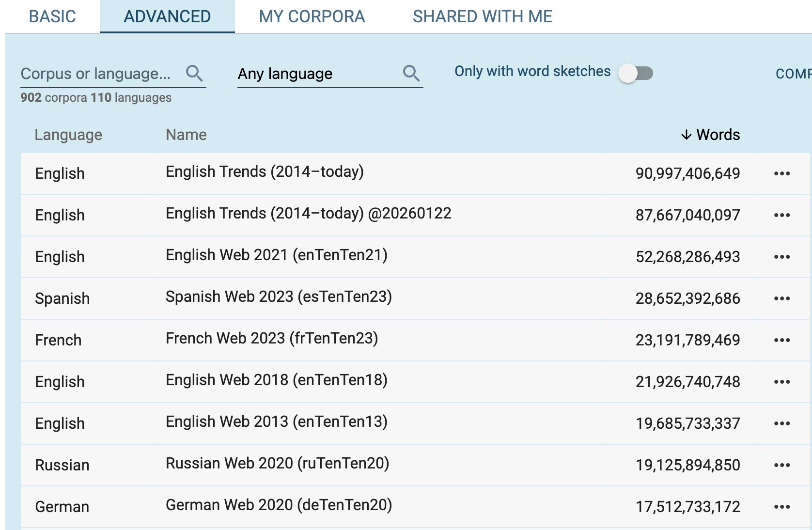The image size is (812, 530).
Task: Open French Web 2023 (frTenTen23)
Action: pos(272,339)
